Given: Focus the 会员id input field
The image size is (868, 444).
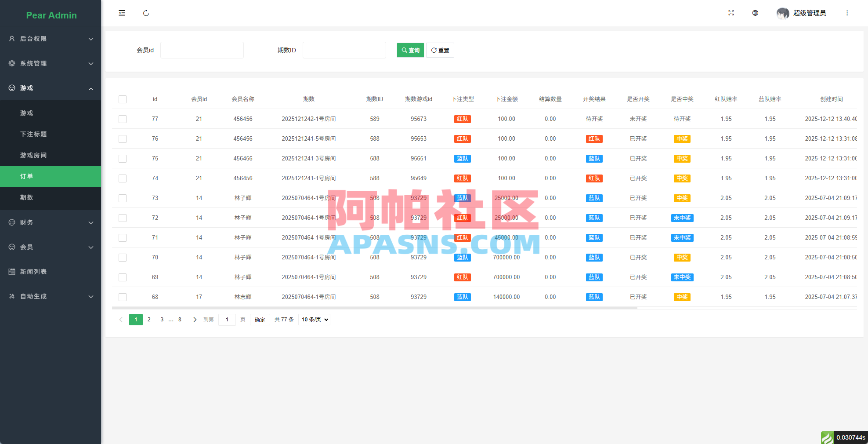Looking at the screenshot, I should [x=202, y=50].
